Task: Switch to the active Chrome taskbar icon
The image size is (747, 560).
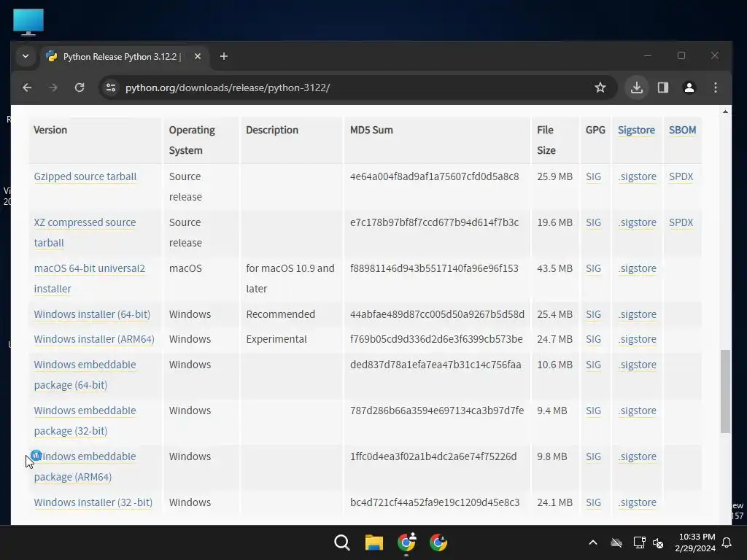Action: tap(406, 542)
